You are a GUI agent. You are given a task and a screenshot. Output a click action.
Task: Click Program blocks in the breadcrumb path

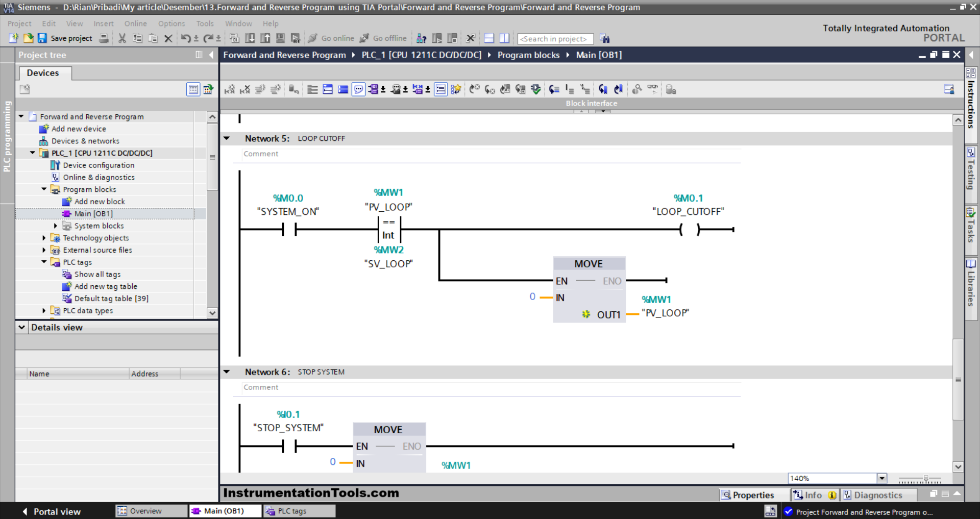coord(528,55)
